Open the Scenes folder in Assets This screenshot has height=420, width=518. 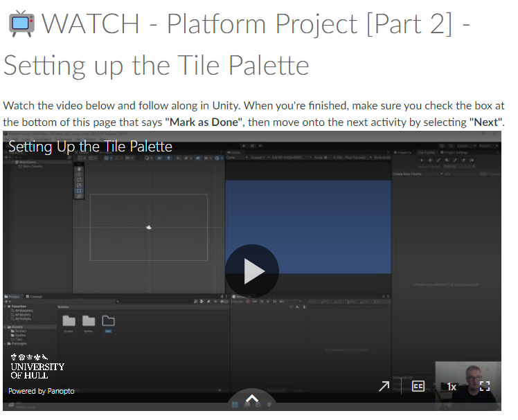(69, 321)
